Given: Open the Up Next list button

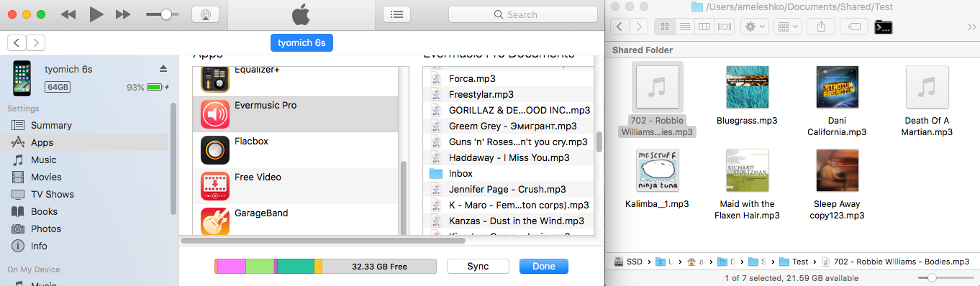Looking at the screenshot, I should [x=396, y=14].
